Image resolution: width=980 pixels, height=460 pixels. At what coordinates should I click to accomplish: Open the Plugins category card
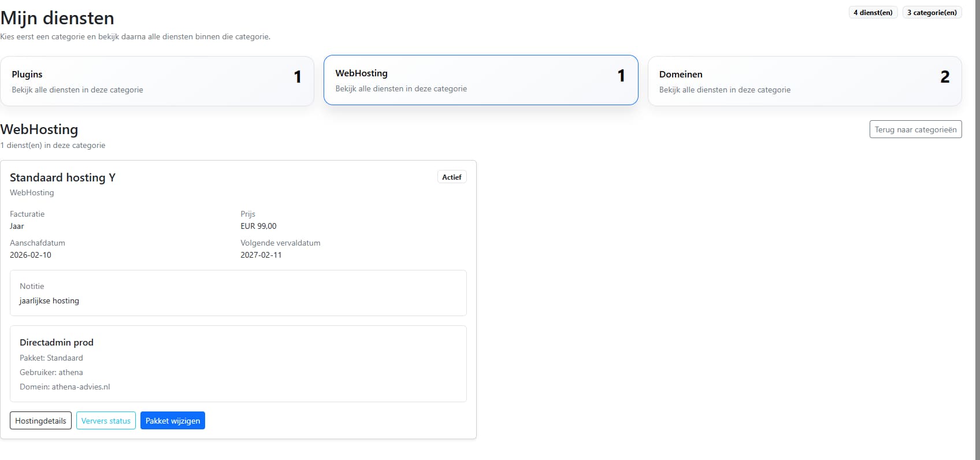click(157, 81)
